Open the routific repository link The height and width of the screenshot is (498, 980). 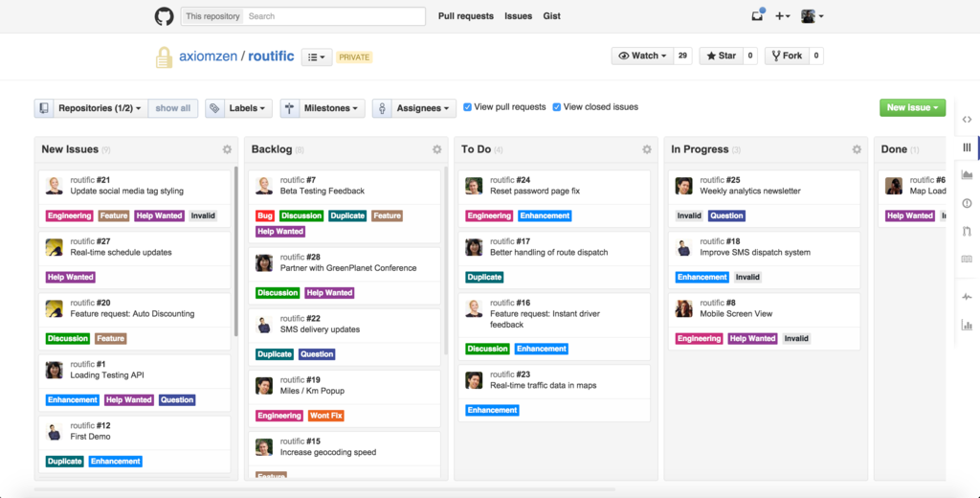coord(271,56)
